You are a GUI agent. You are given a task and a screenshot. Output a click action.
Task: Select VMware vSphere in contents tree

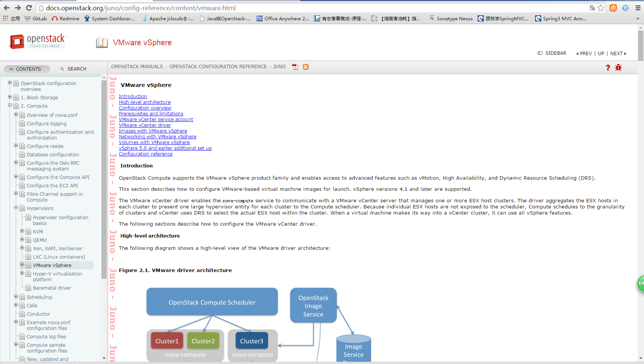click(52, 266)
